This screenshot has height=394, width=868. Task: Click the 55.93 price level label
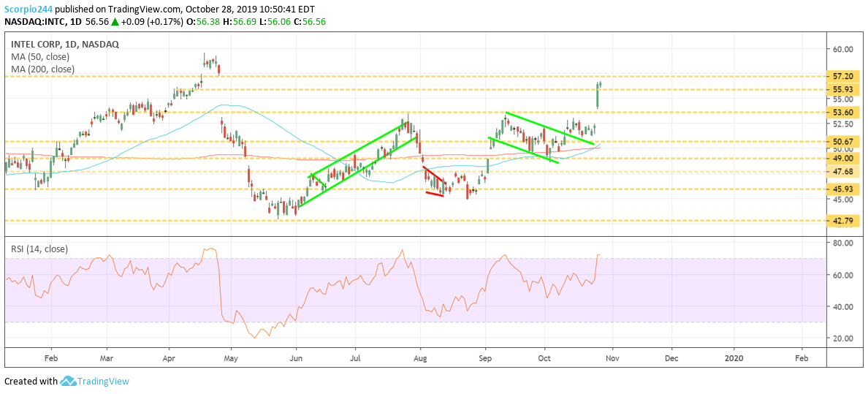842,89
